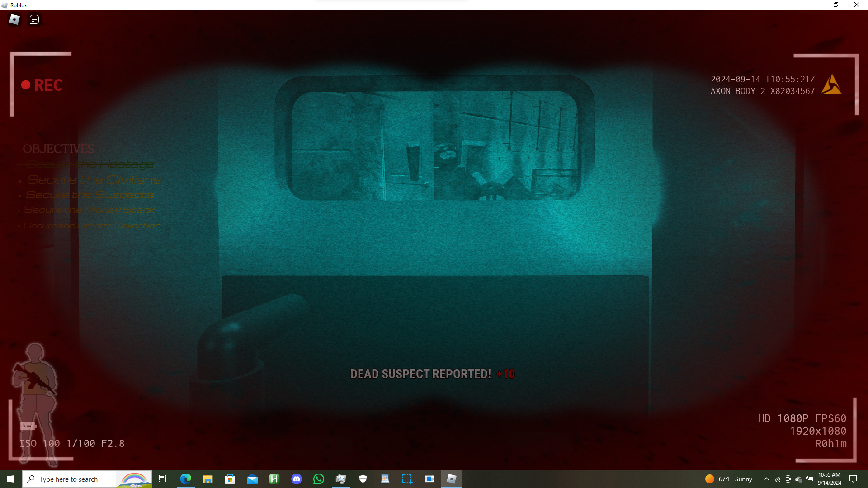Open WhatsApp from the taskbar

318,479
